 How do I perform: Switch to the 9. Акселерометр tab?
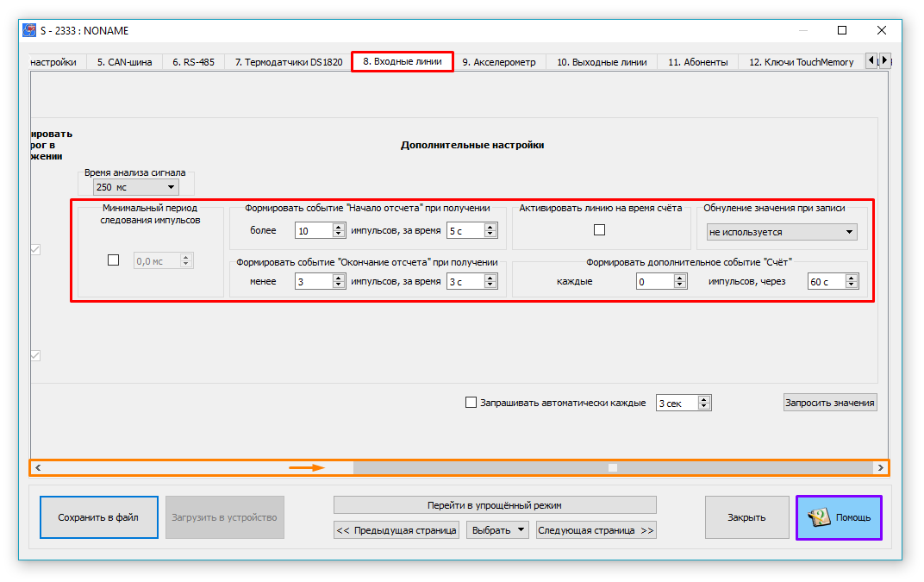coord(499,62)
